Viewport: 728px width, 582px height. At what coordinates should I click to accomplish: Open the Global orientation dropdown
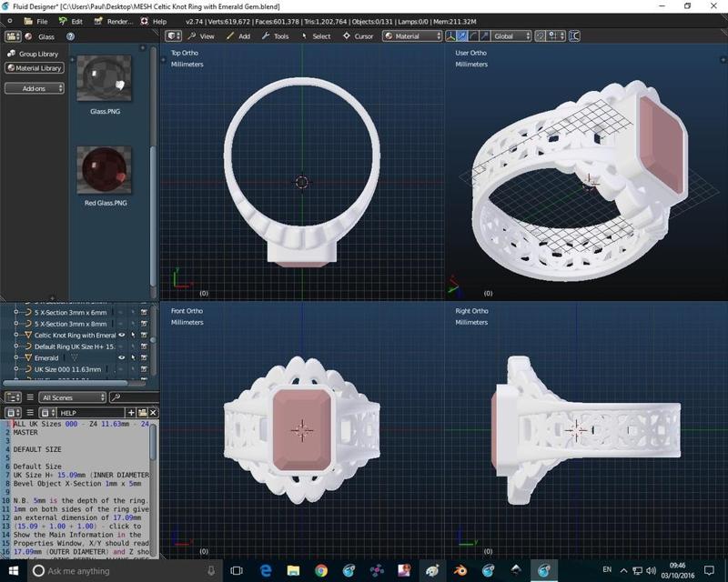pos(511,36)
